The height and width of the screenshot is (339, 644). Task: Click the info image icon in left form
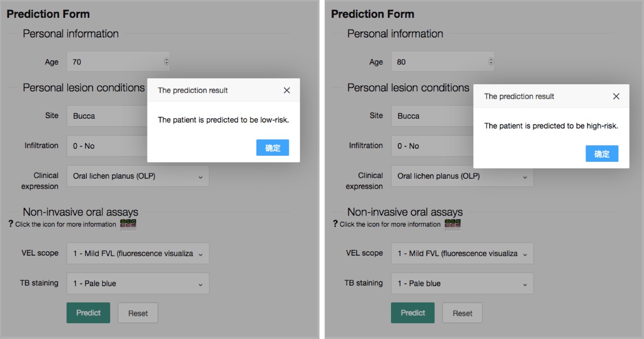click(x=128, y=224)
